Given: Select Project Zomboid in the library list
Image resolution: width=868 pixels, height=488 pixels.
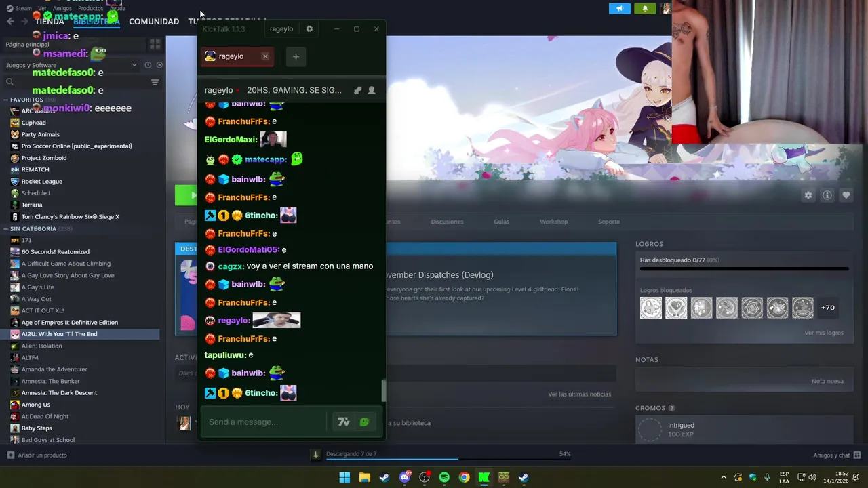Looking at the screenshot, I should click(43, 158).
